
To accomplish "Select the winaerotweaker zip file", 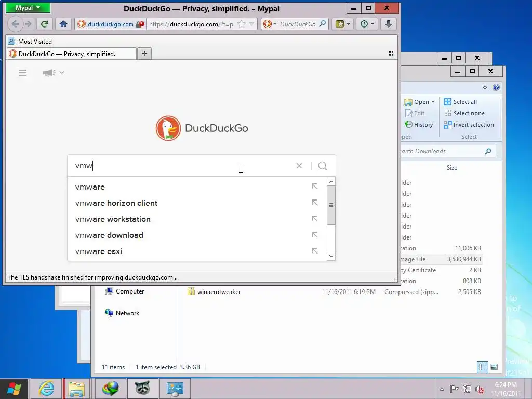I will tap(214, 292).
